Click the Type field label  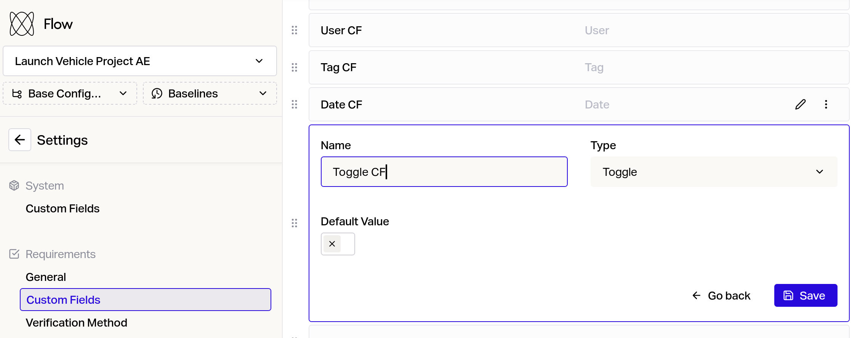coord(603,145)
